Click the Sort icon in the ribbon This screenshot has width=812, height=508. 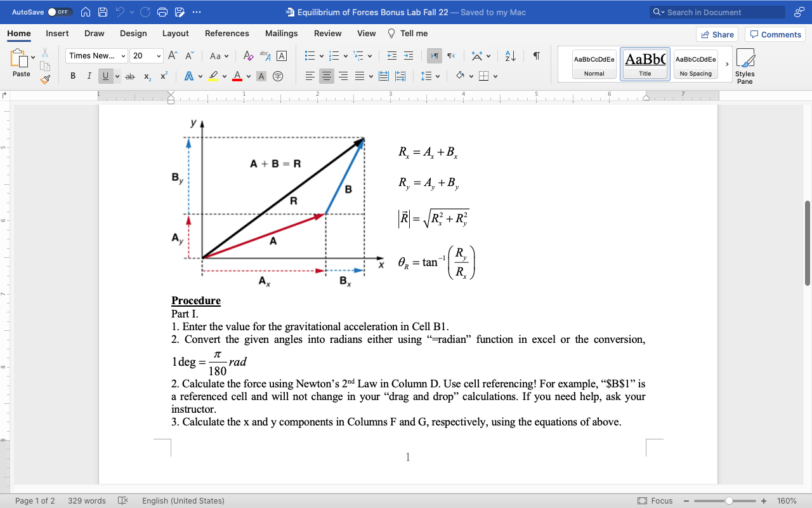(509, 56)
